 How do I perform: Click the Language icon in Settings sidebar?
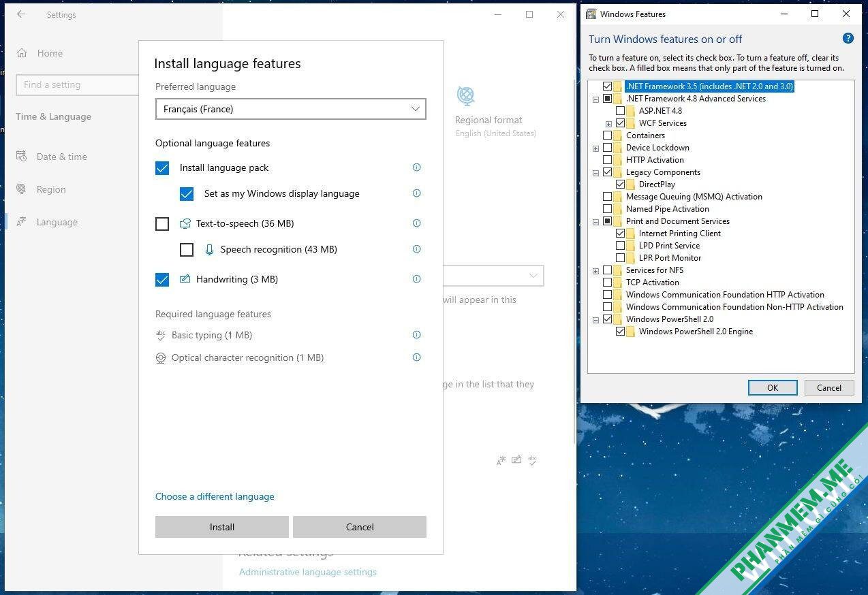(x=22, y=222)
